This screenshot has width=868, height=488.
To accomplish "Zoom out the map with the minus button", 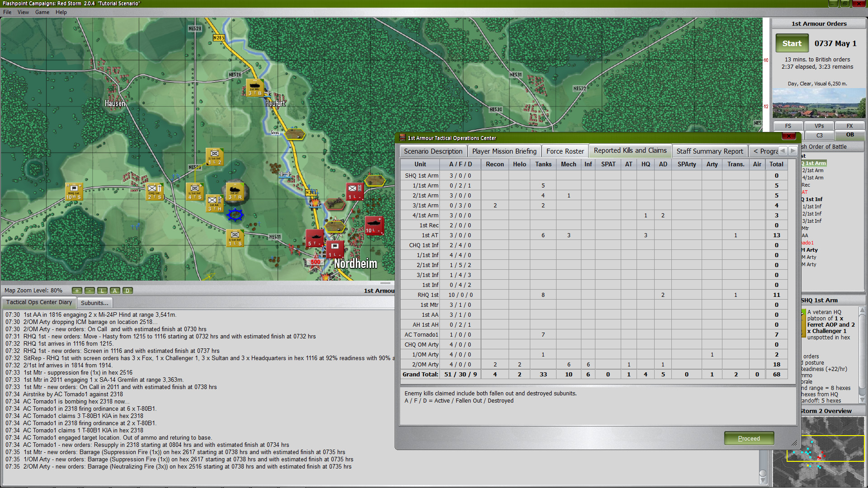I will coord(90,291).
